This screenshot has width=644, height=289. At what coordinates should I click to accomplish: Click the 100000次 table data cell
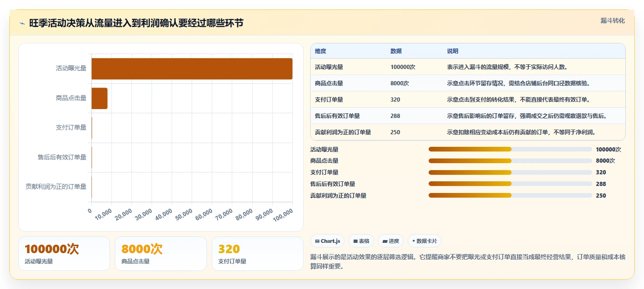point(403,67)
